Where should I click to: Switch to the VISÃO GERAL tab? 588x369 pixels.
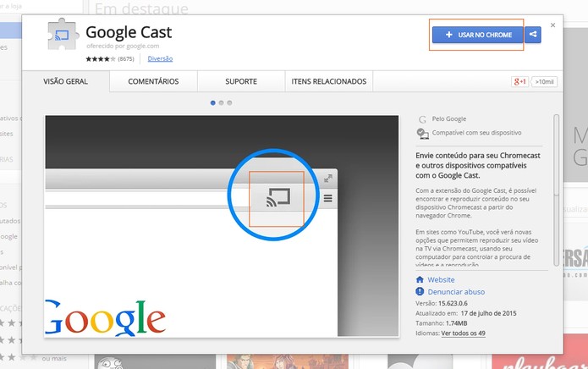tap(66, 81)
